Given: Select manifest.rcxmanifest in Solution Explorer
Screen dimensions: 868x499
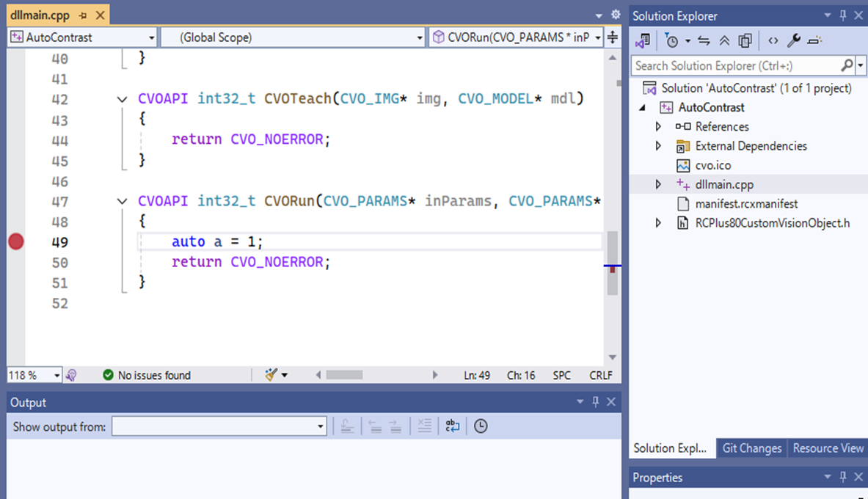Looking at the screenshot, I should 745,203.
